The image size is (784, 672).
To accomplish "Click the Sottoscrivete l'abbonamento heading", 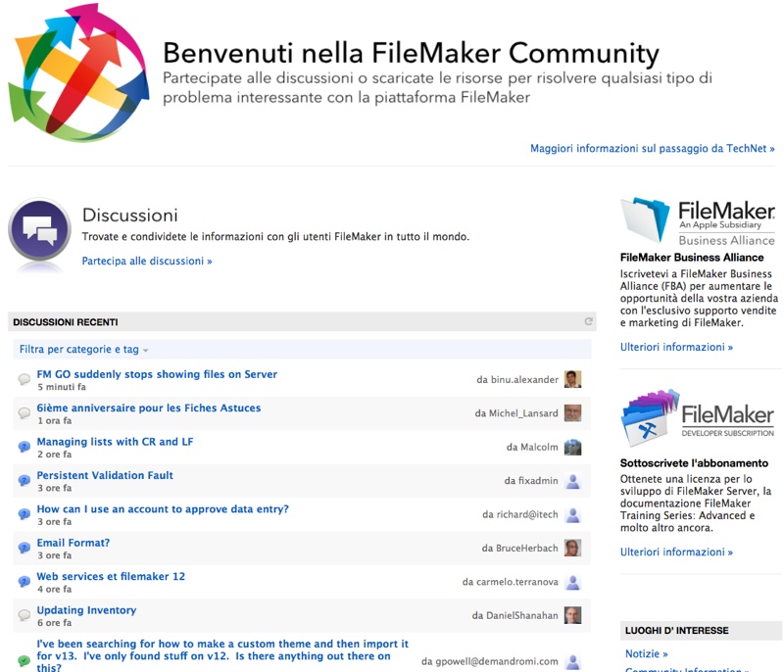I will [x=694, y=463].
